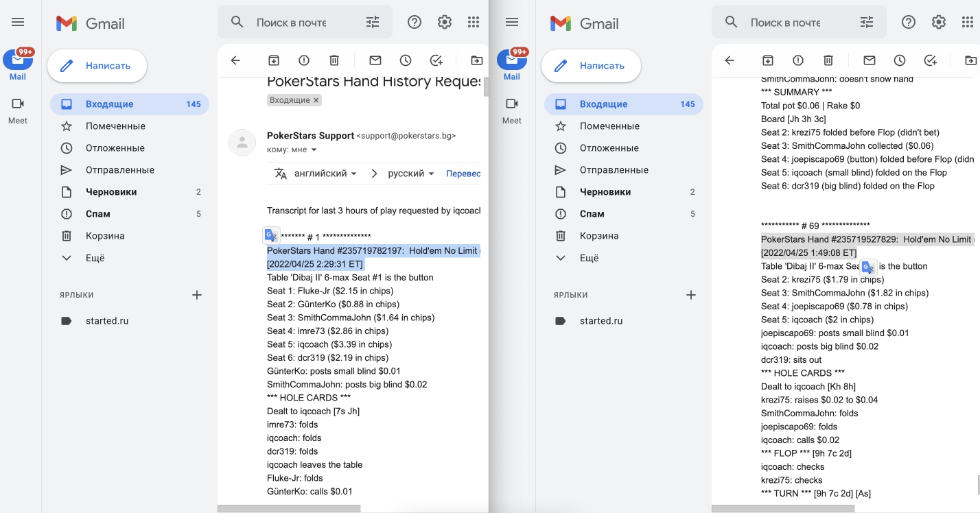Open Meet section in left window rail
This screenshot has height=513, width=980.
coord(18,111)
